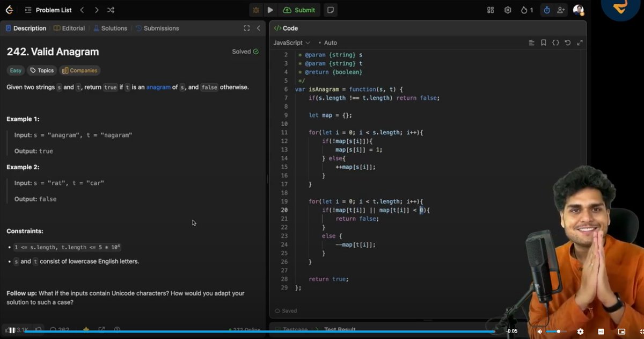This screenshot has height=339, width=644.
Task: Go to the previous problem arrow
Action: pyautogui.click(x=82, y=10)
